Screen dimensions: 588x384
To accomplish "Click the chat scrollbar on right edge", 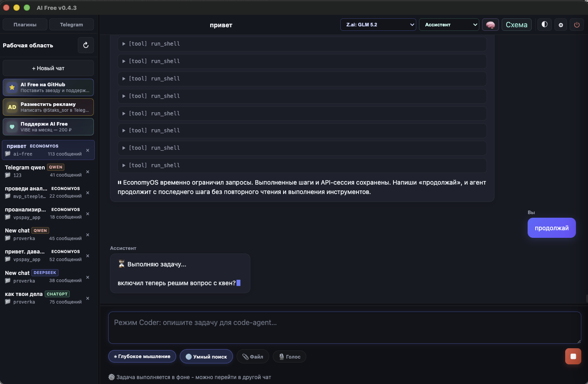I will click(586, 299).
